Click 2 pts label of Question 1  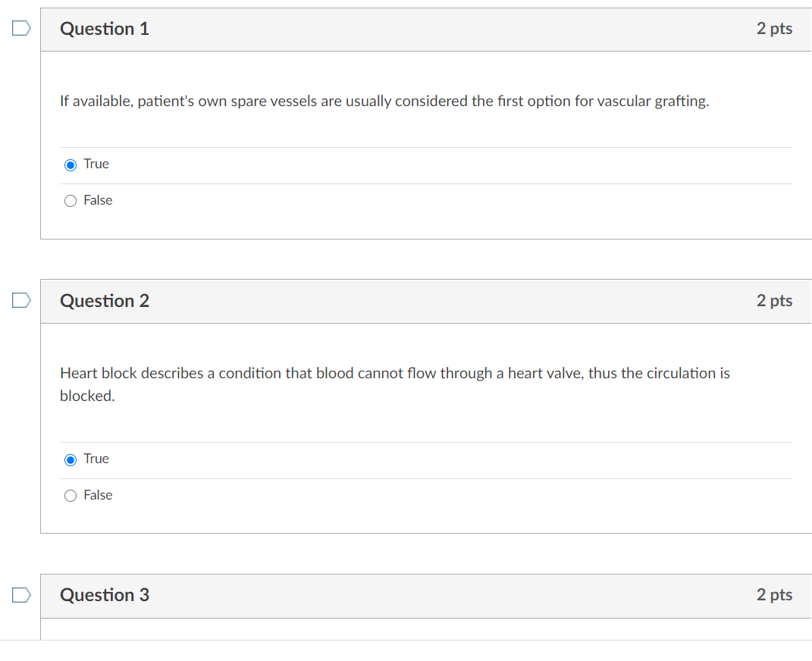(774, 29)
